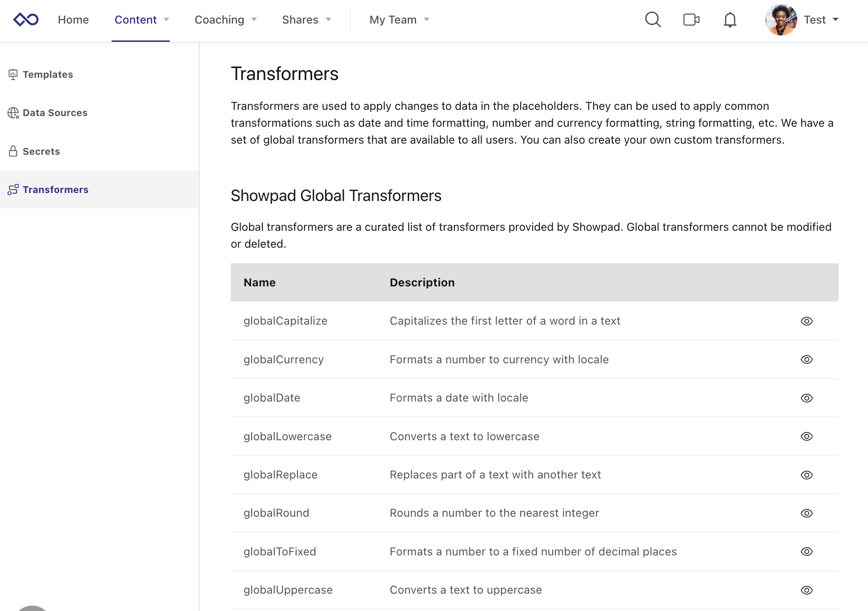Select the globalUppercase name cell
The width and height of the screenshot is (868, 611).
click(288, 590)
